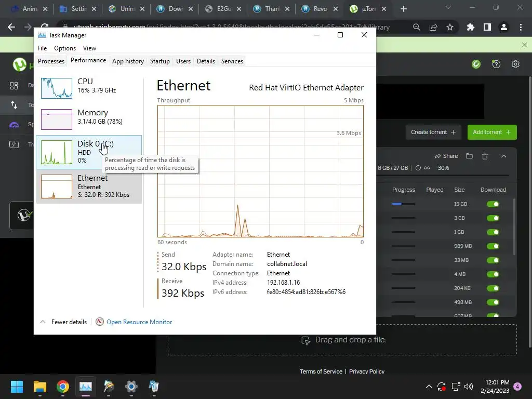Viewport: 532px width, 399px height.
Task: Open the File menu in Task Manager
Action: [x=42, y=48]
